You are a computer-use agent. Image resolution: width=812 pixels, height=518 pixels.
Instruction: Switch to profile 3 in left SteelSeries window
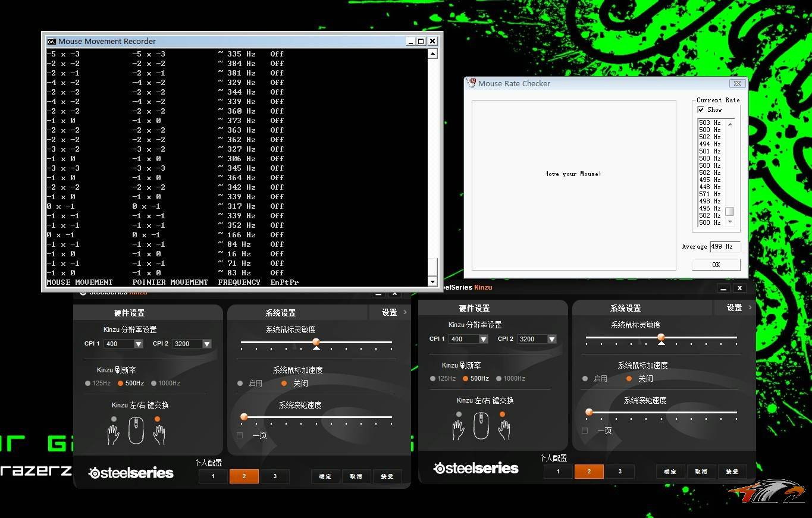coord(275,476)
